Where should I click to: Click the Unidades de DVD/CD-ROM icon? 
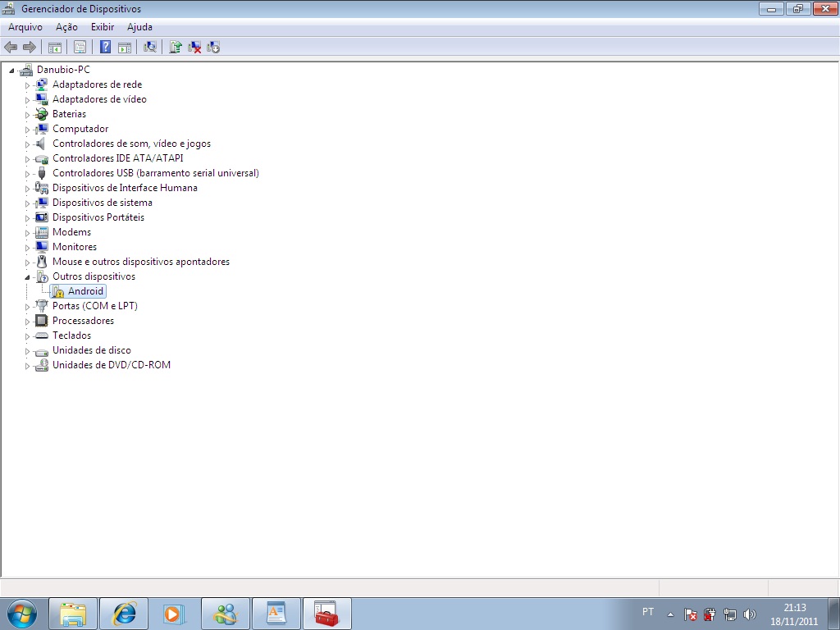pyautogui.click(x=41, y=365)
